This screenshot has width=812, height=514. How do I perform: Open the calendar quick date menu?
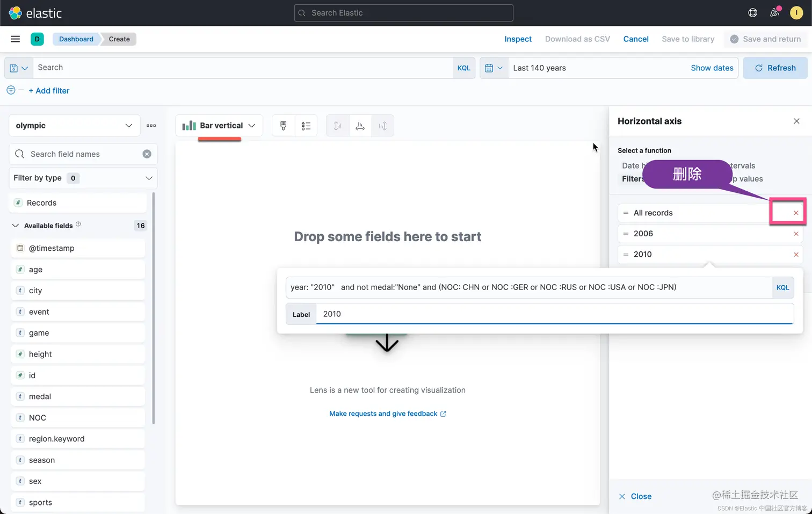pos(494,68)
